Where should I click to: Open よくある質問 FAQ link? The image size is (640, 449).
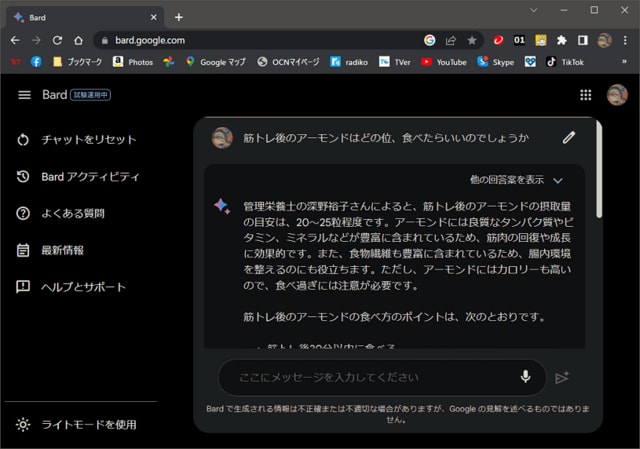click(72, 213)
